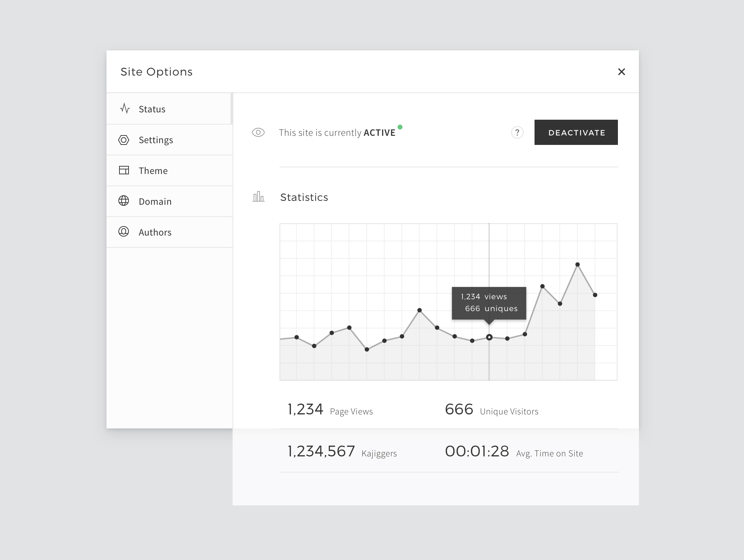
Task: Close the Site Options dialog
Action: 621,72
